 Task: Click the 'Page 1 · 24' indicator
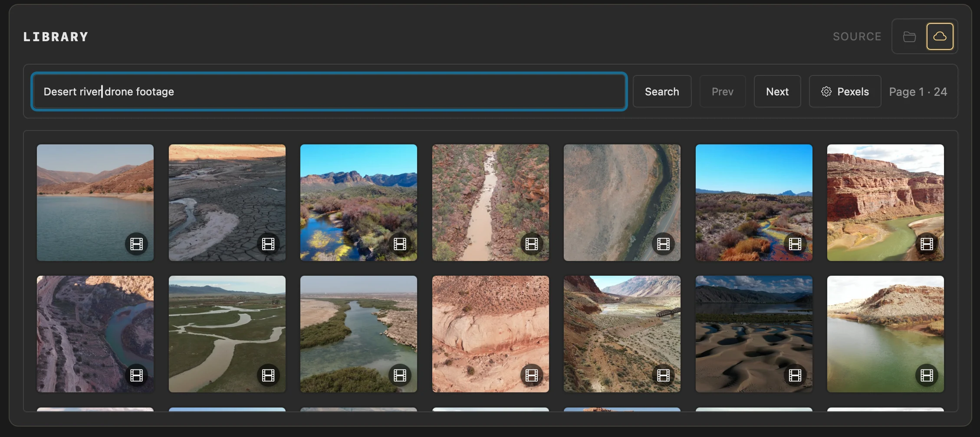(x=918, y=92)
